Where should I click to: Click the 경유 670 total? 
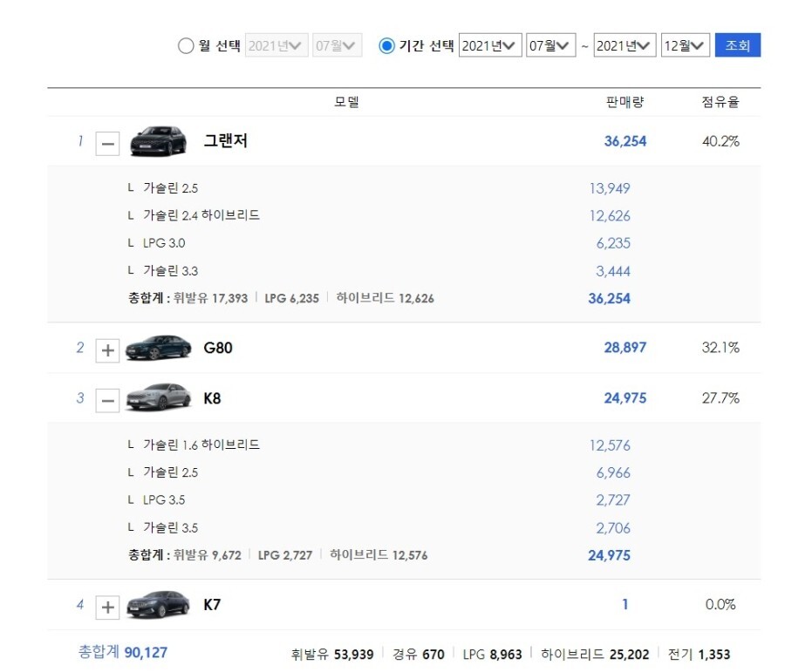pyautogui.click(x=419, y=655)
